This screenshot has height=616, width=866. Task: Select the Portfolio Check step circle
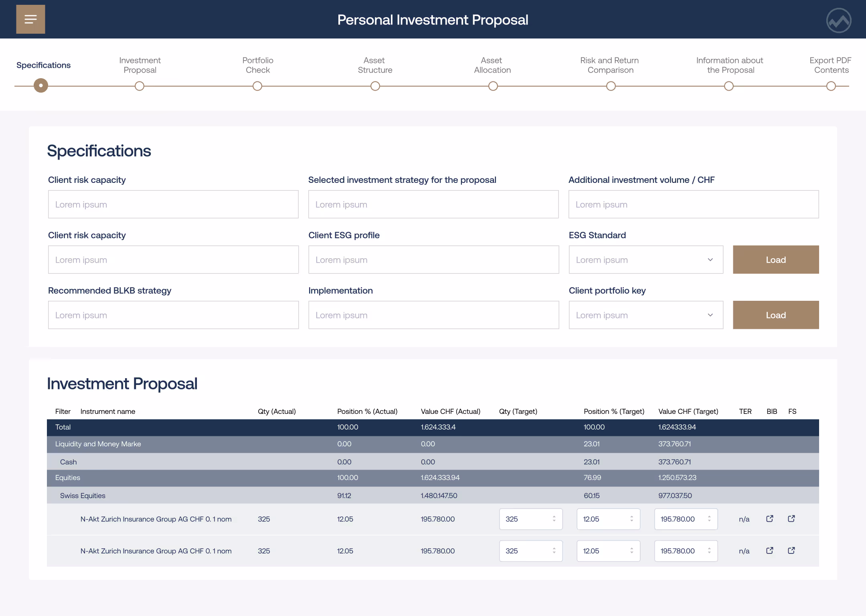tap(257, 86)
